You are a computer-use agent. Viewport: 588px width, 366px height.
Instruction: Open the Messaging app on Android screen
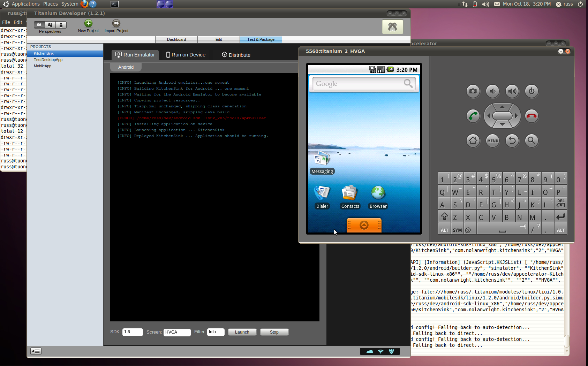(x=322, y=162)
